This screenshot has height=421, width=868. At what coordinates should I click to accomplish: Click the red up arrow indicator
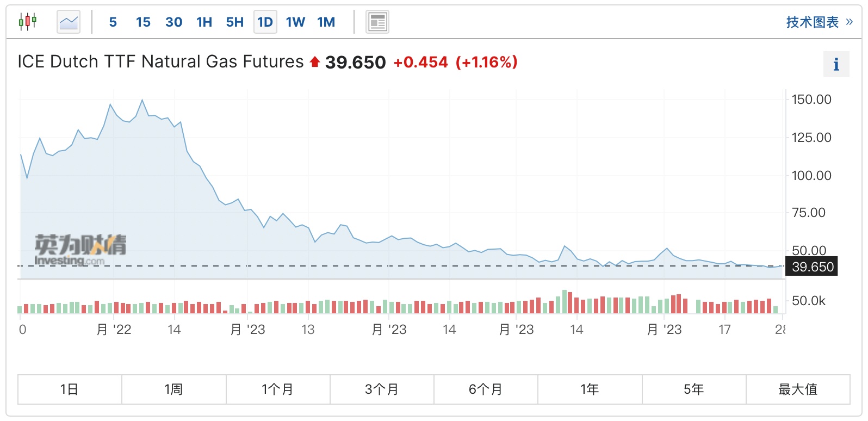tap(314, 62)
